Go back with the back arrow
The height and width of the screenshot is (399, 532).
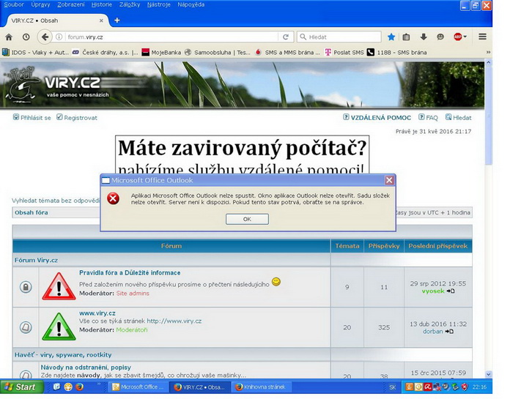point(45,37)
